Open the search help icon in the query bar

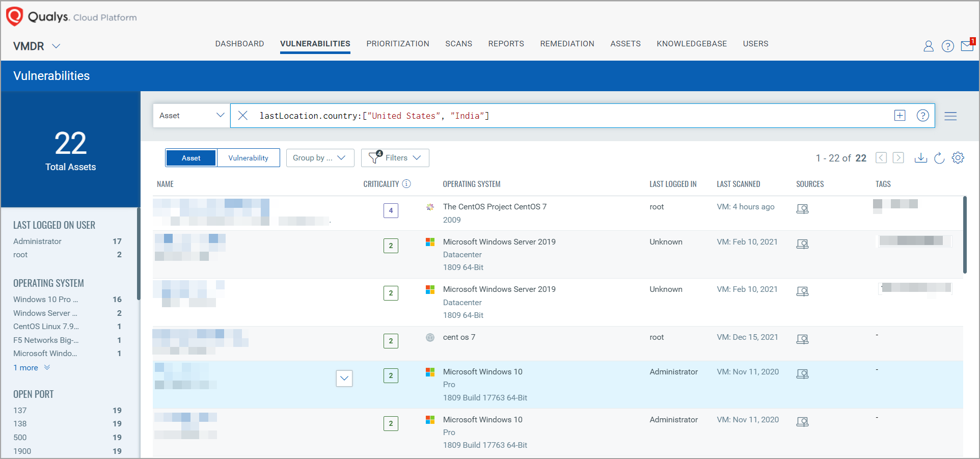click(x=923, y=116)
